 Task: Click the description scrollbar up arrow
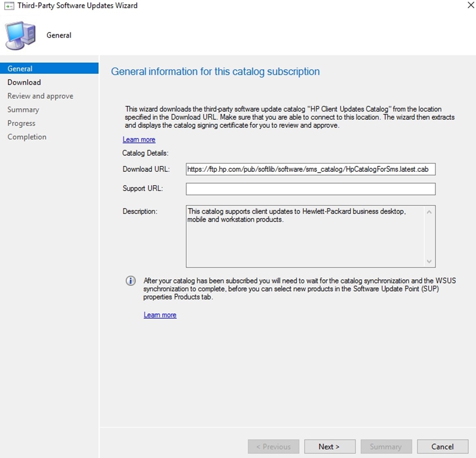pyautogui.click(x=429, y=212)
